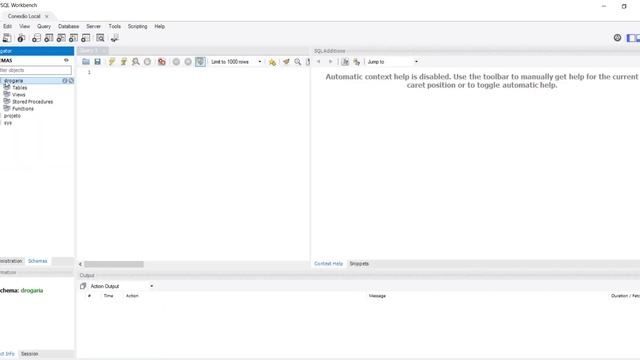Create a new table icon
Viewport: 640px width, 360px height.
point(49,38)
